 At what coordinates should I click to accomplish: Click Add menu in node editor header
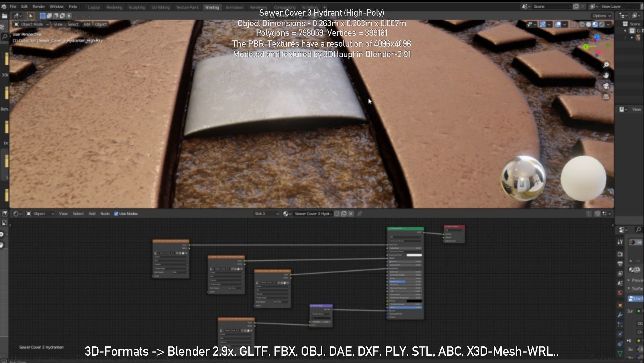pyautogui.click(x=92, y=213)
